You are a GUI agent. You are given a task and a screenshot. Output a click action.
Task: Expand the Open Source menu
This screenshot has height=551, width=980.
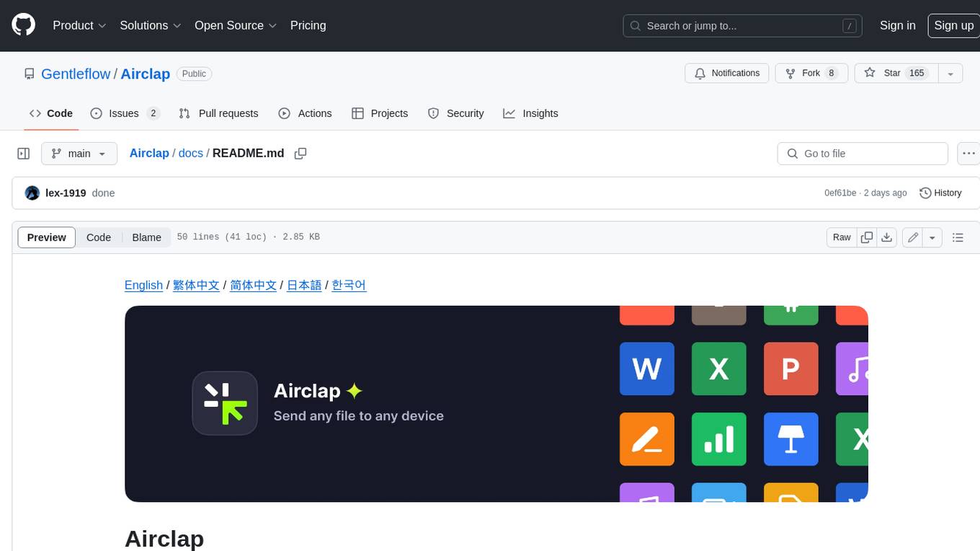(236, 25)
